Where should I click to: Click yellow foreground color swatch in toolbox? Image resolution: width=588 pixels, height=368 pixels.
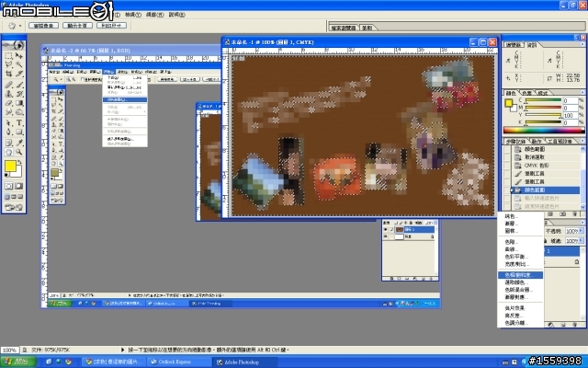point(10,167)
